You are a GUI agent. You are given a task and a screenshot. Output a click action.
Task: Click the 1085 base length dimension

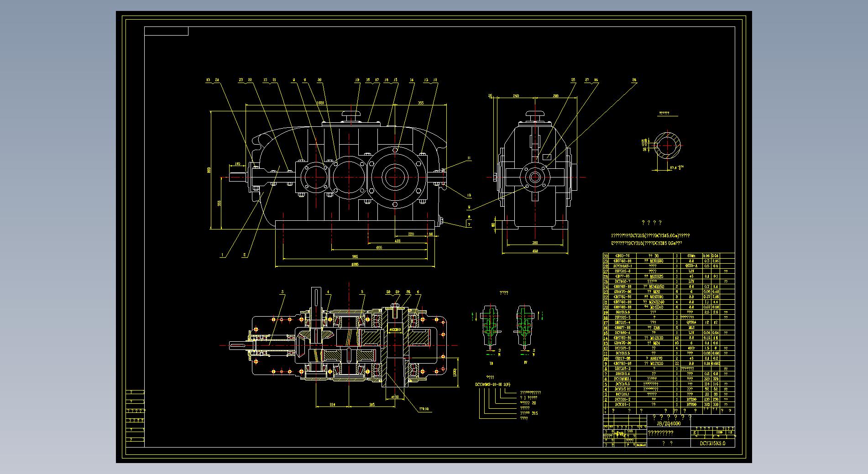tap(355, 265)
